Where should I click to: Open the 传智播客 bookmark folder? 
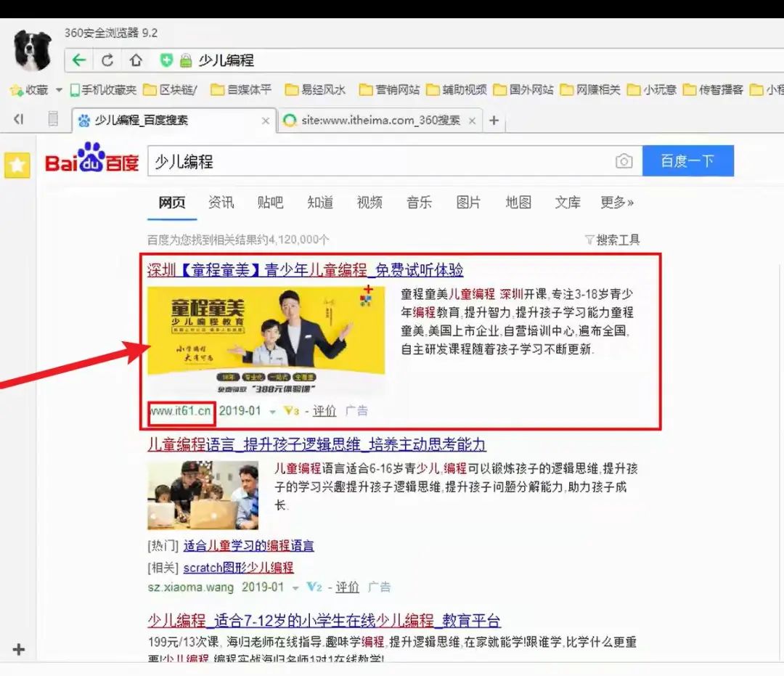tap(714, 90)
